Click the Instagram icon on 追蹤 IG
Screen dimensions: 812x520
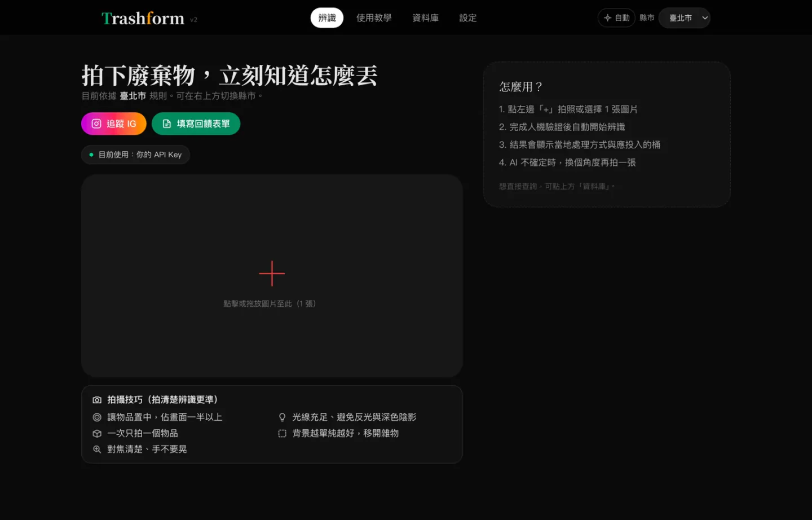click(96, 124)
